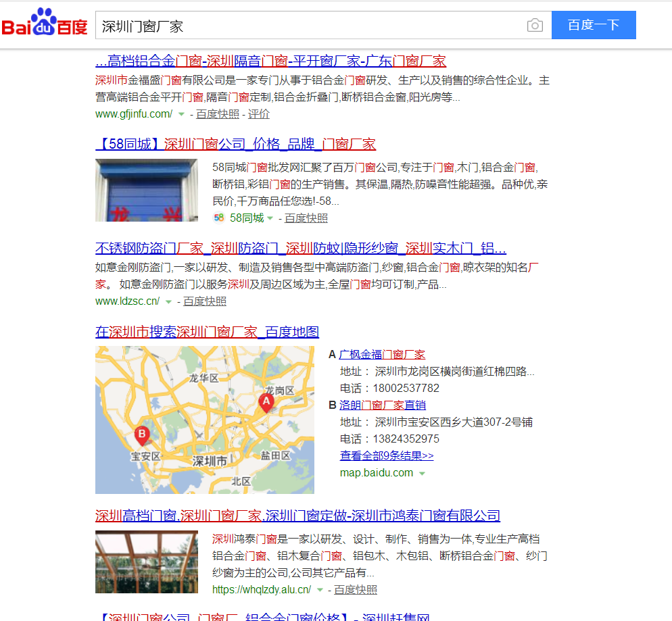The height and width of the screenshot is (621, 672).
Task: Click the www.gfjinfu.com/ URL
Action: [x=134, y=114]
